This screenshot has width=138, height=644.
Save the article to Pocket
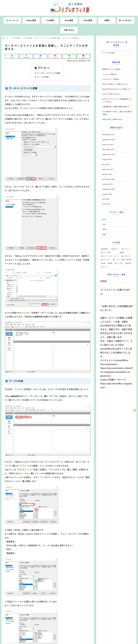coord(55,56)
